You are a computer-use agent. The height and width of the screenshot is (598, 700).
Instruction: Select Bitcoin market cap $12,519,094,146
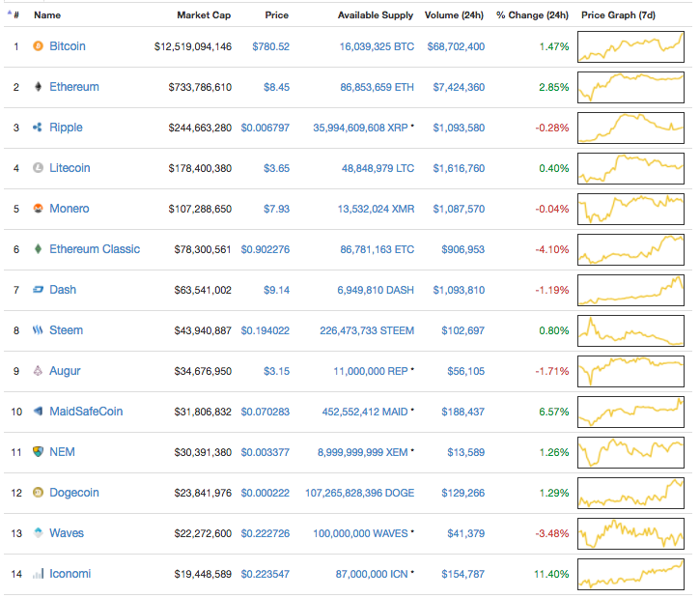(193, 46)
